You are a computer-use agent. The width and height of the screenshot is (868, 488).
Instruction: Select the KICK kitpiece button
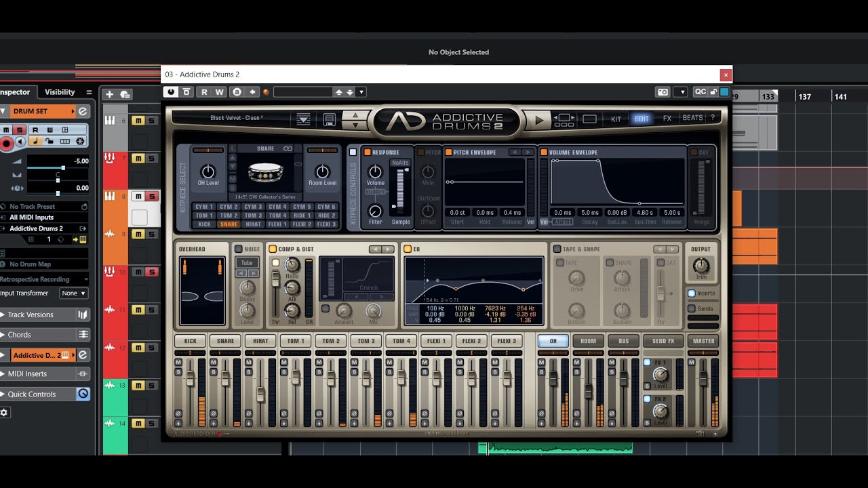click(204, 224)
